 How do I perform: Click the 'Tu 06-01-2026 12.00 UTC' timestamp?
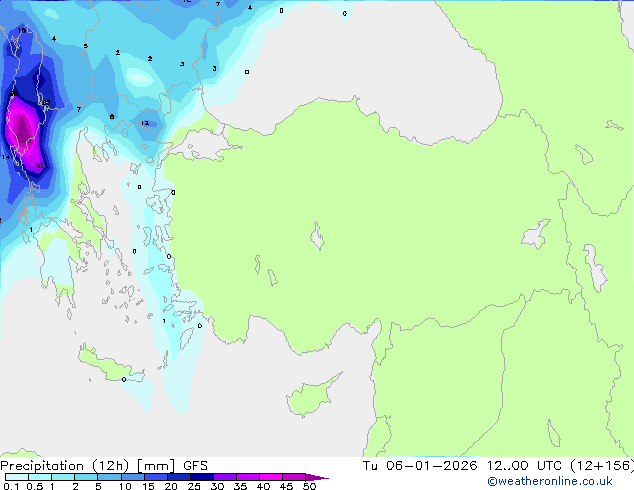(x=464, y=466)
